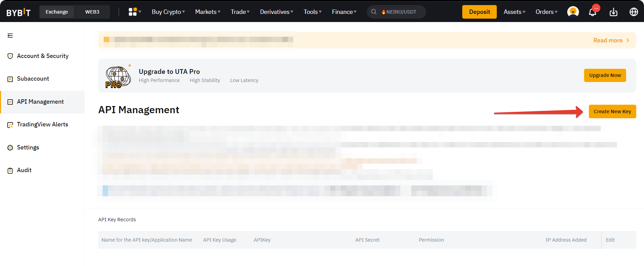This screenshot has height=266, width=644.
Task: Click the download app icon
Action: 614,12
